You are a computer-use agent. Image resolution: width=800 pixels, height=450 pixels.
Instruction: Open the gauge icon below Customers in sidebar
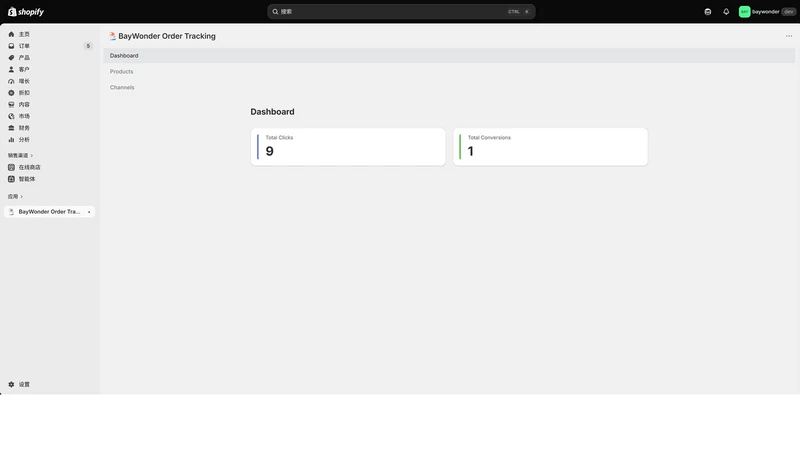[11, 81]
